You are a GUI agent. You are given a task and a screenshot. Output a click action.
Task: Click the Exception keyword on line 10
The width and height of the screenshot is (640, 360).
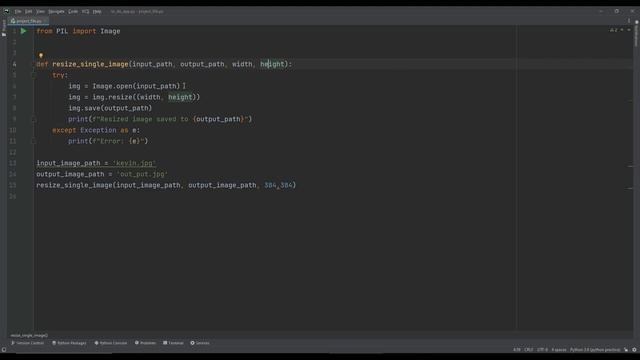(x=98, y=130)
